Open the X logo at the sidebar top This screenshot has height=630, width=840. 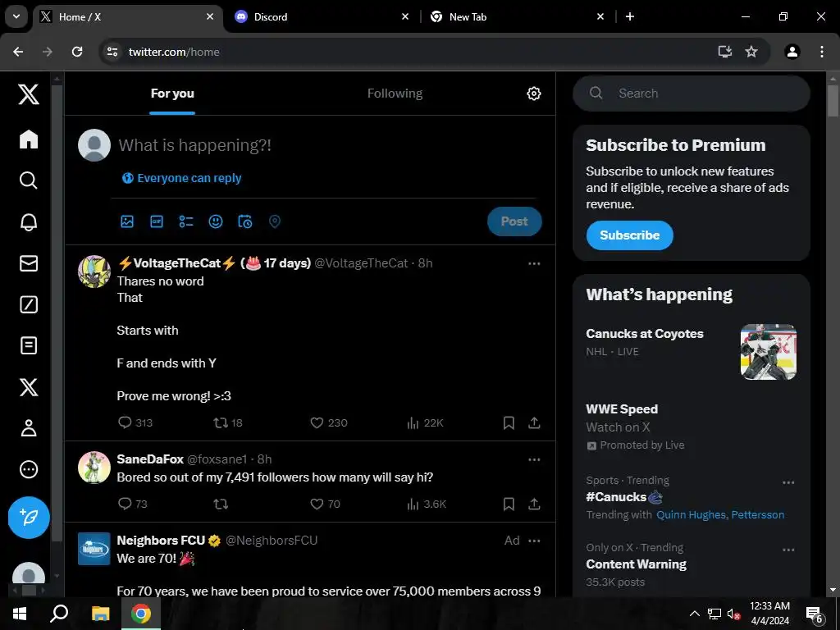tap(29, 94)
